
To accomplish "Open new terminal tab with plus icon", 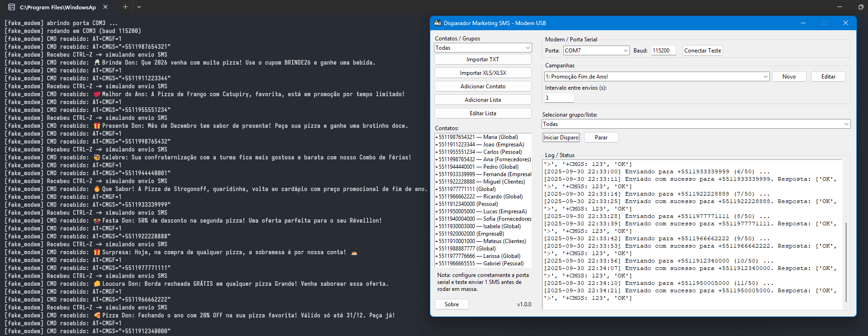I will 125,7.
